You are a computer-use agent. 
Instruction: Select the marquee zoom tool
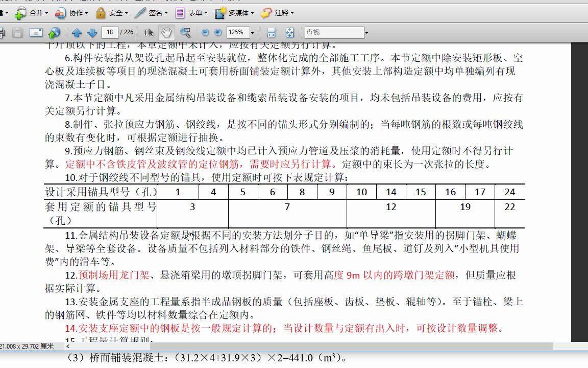(x=185, y=32)
